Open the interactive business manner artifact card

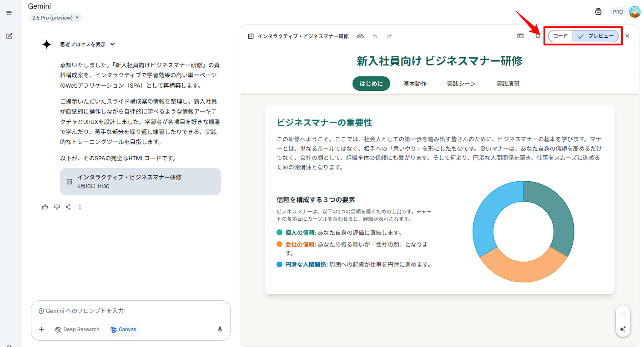[x=140, y=181]
